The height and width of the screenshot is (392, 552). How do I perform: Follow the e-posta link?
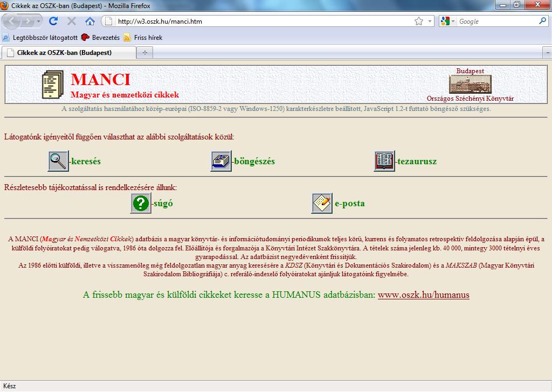coord(349,203)
